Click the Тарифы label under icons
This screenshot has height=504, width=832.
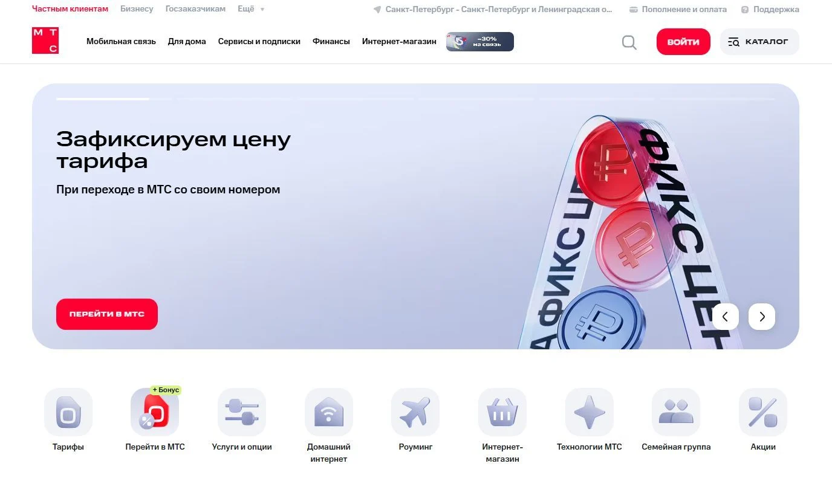pyautogui.click(x=68, y=447)
